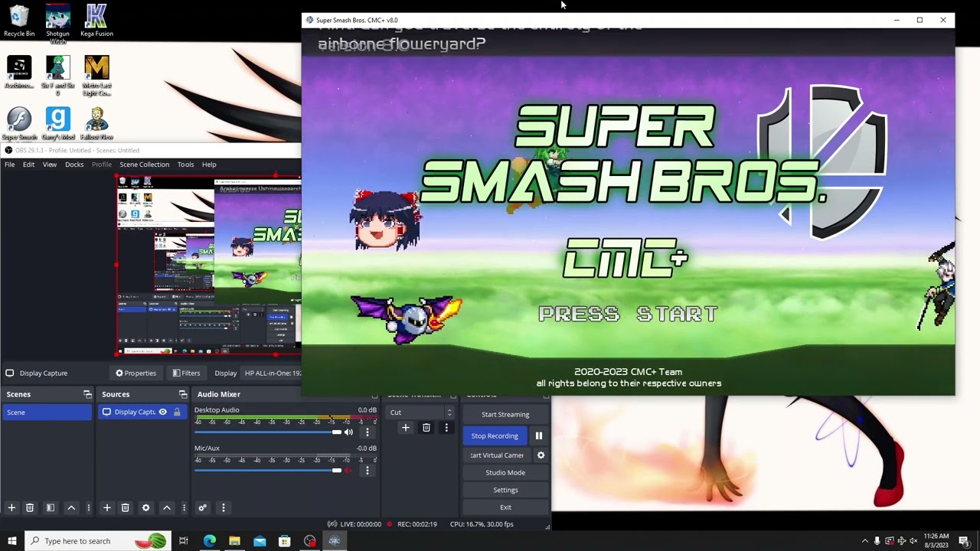Open the Tools menu in OBS

[x=185, y=165]
